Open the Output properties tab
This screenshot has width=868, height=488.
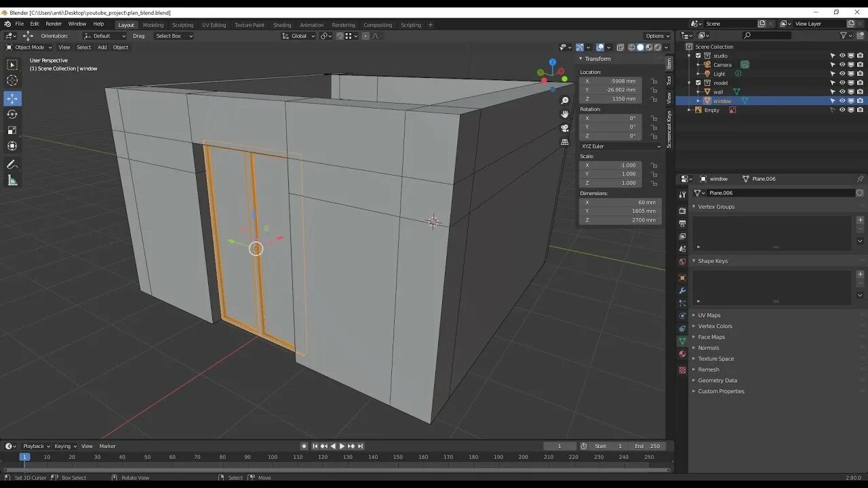pyautogui.click(x=682, y=223)
